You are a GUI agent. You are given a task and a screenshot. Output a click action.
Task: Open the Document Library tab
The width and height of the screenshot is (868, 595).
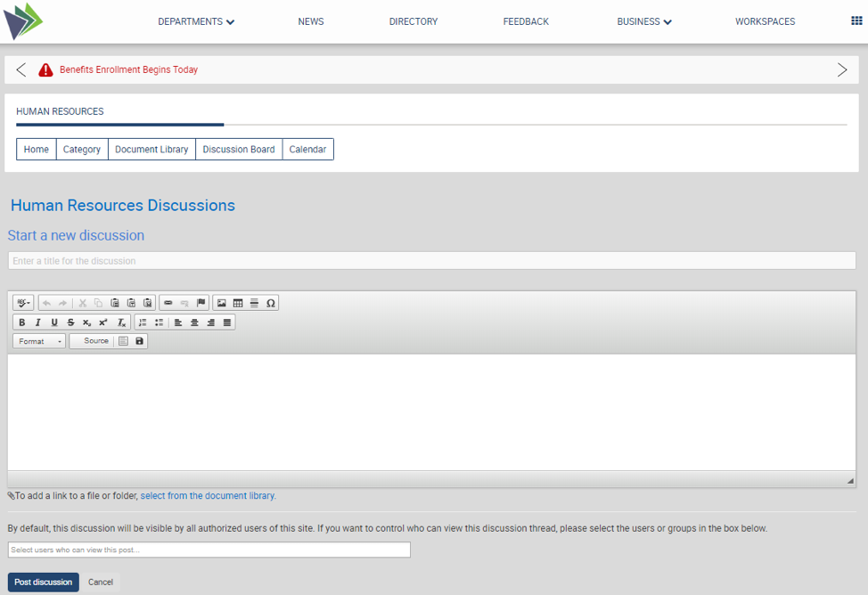pyautogui.click(x=151, y=150)
